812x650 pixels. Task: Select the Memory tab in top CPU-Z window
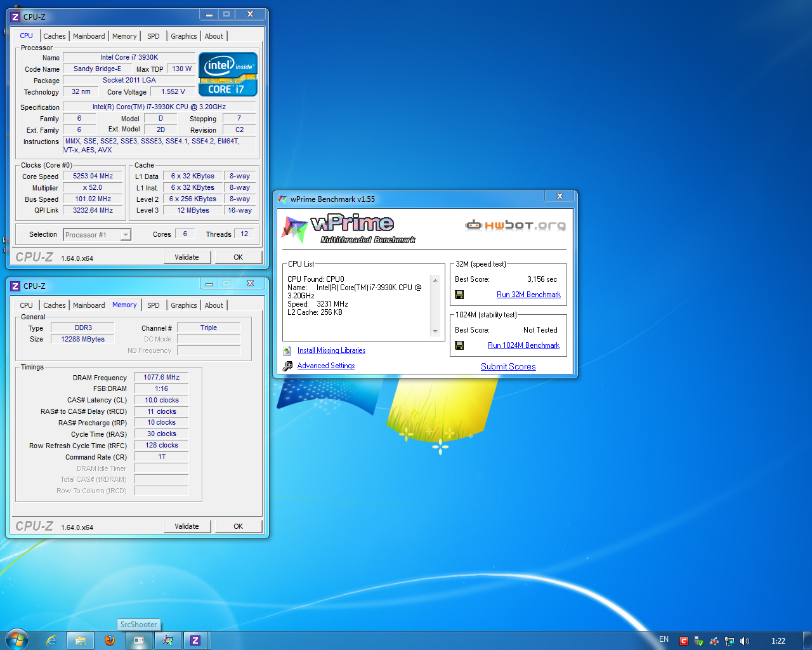click(x=124, y=36)
